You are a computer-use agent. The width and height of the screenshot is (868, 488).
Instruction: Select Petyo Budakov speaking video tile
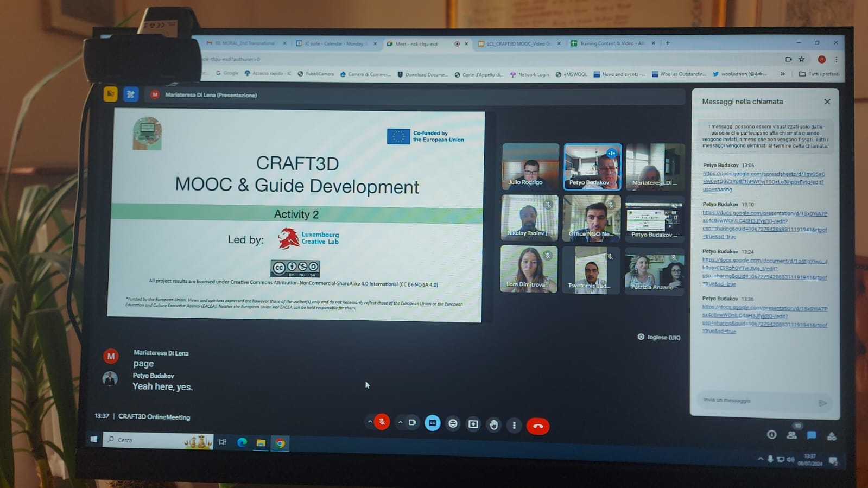point(592,167)
